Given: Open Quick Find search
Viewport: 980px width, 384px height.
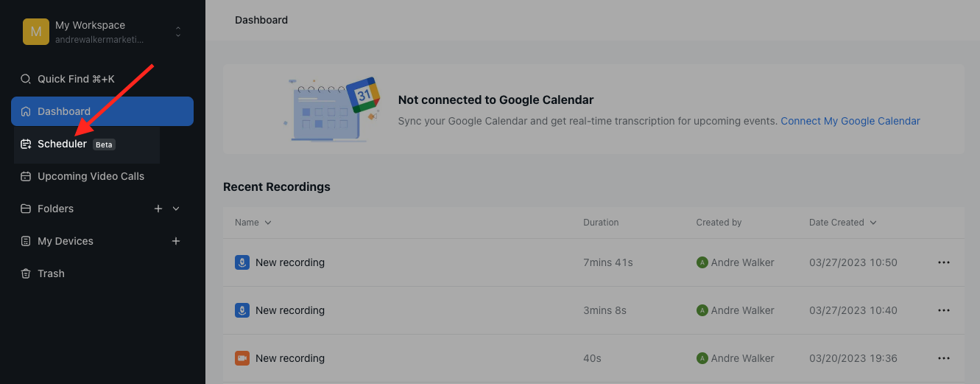Looking at the screenshot, I should point(76,79).
